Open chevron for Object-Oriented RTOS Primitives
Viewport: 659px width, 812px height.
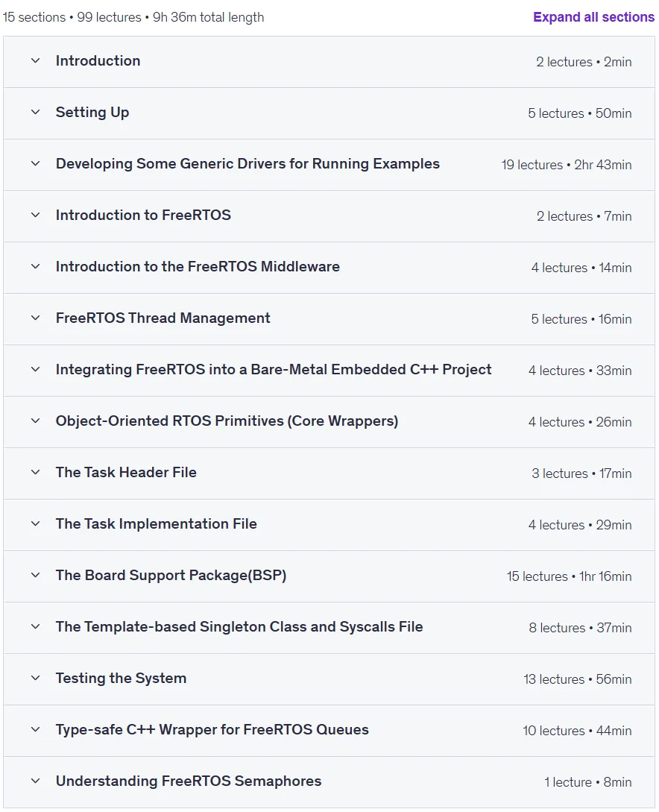coord(35,421)
